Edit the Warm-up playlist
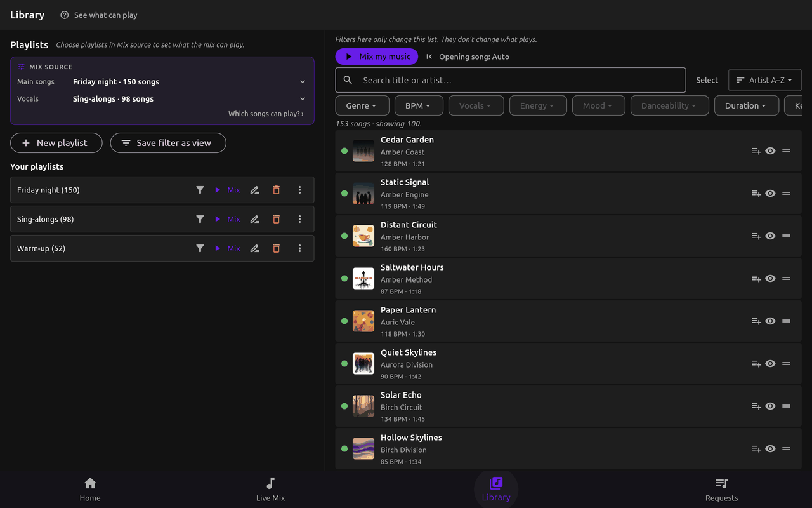 [x=254, y=248]
